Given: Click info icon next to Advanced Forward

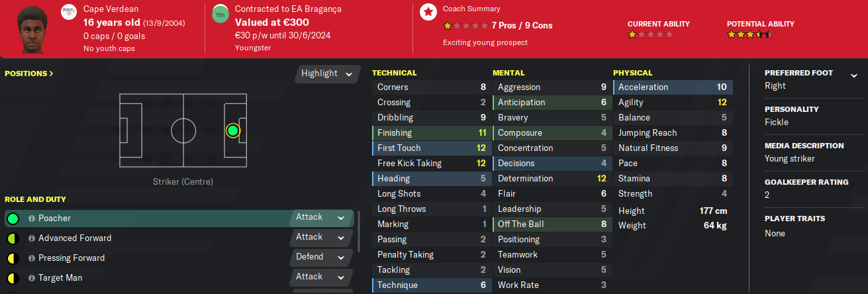Looking at the screenshot, I should 31,238.
